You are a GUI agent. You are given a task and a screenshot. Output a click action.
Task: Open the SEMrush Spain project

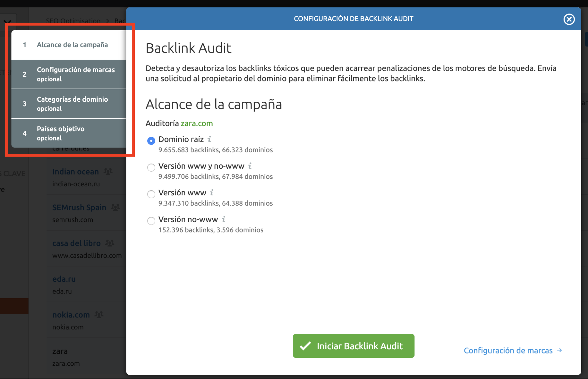point(79,207)
